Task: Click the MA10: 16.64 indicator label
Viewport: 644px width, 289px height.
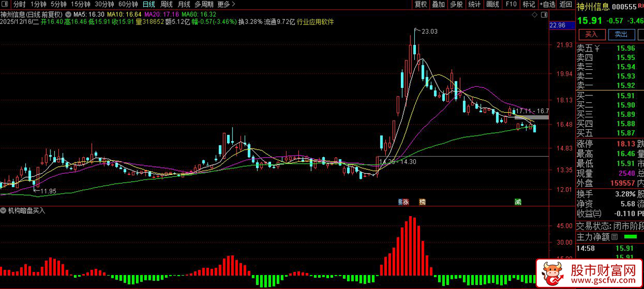Action: 125,14
